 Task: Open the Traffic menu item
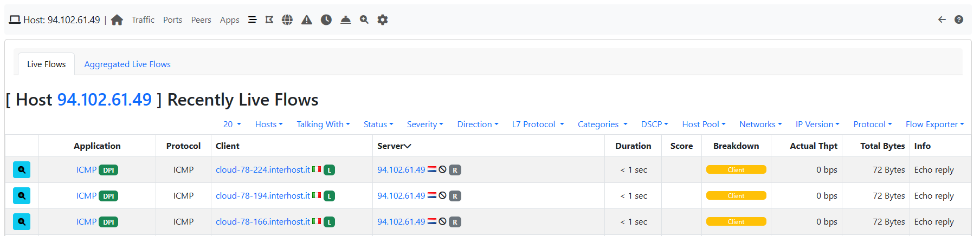143,19
